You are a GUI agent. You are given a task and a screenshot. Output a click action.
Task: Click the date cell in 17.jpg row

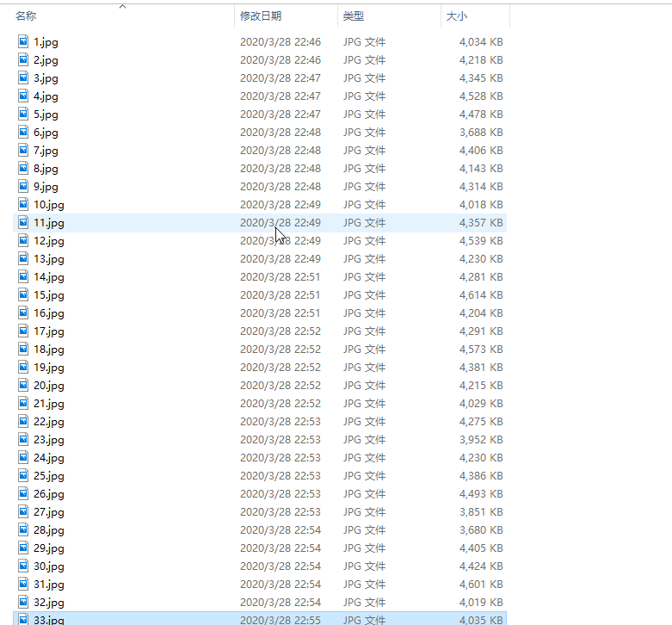tap(281, 331)
